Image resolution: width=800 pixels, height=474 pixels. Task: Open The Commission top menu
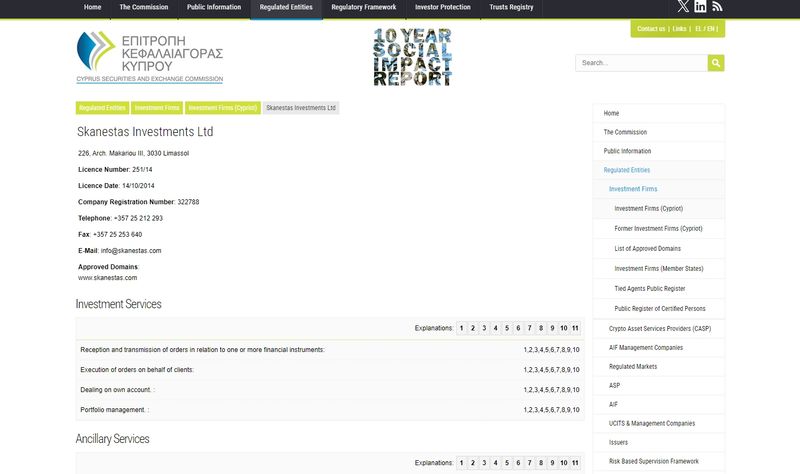[144, 7]
